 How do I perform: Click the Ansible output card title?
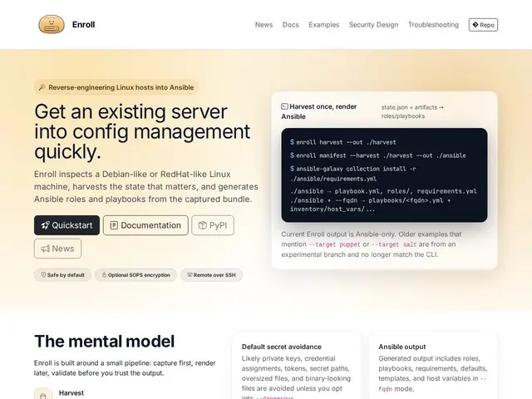pyautogui.click(x=402, y=347)
